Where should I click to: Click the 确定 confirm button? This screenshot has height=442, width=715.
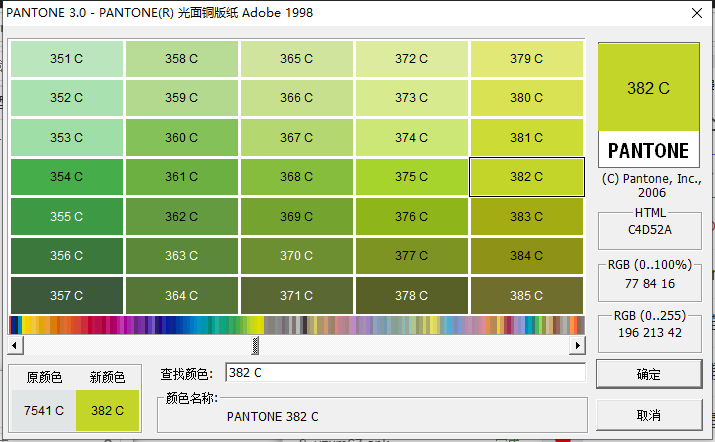click(648, 374)
